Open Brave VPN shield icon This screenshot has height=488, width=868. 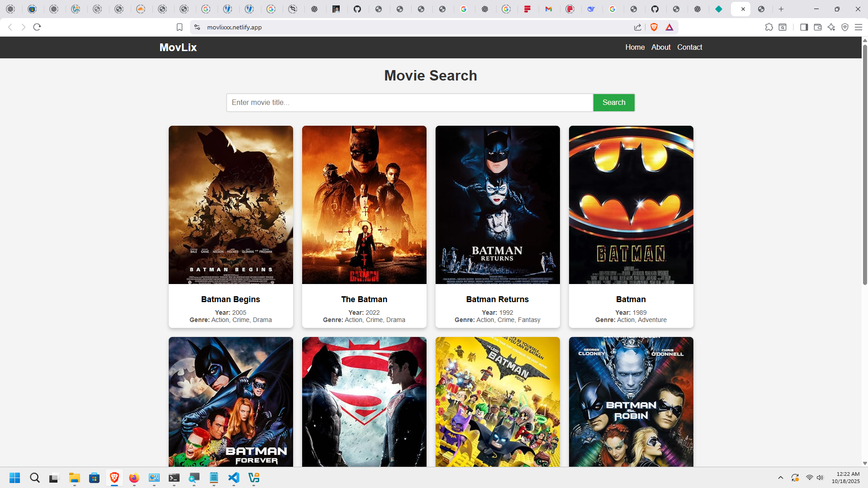point(845,27)
